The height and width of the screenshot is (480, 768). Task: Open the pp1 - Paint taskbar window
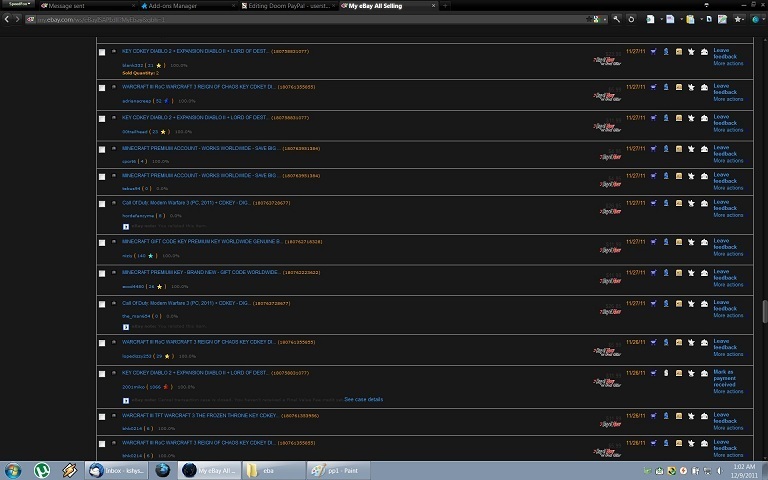click(x=339, y=470)
